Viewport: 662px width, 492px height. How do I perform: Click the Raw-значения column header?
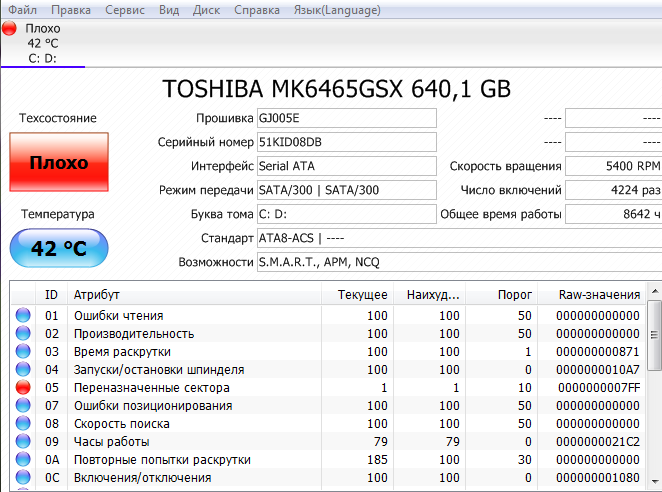(591, 294)
